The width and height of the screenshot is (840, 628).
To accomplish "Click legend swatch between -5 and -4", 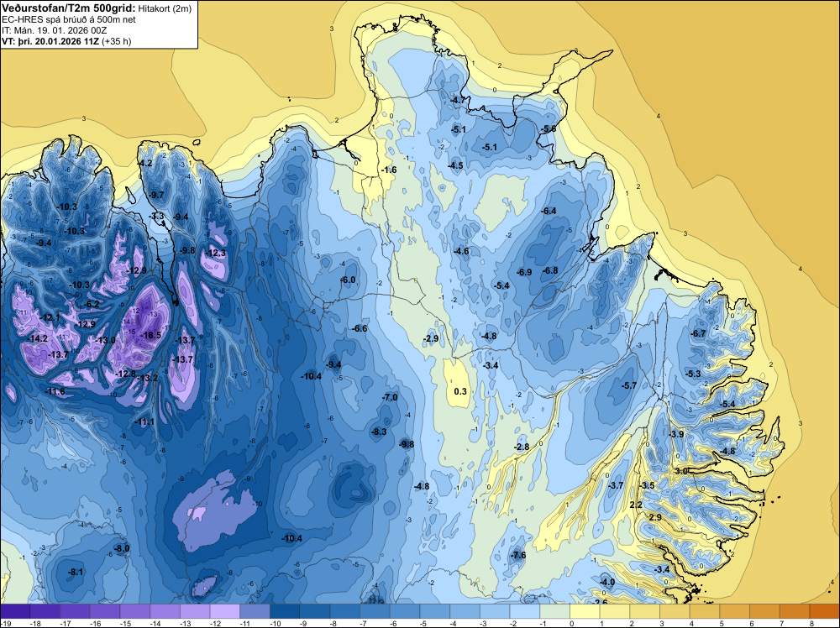I will pos(435,610).
